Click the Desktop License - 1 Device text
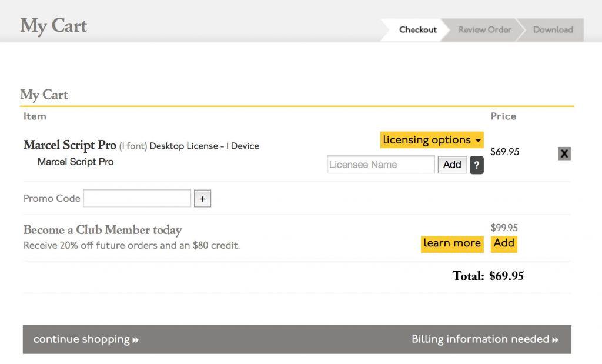 (204, 146)
